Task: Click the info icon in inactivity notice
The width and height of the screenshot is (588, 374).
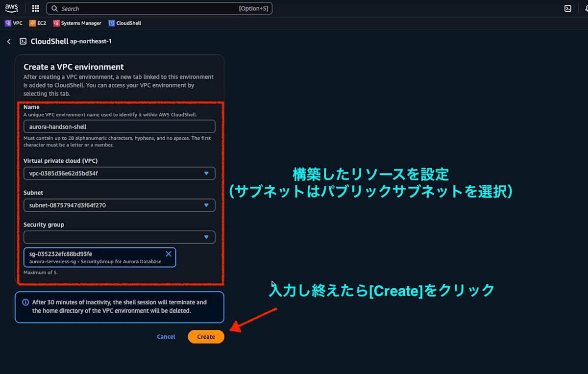Action: [25, 302]
